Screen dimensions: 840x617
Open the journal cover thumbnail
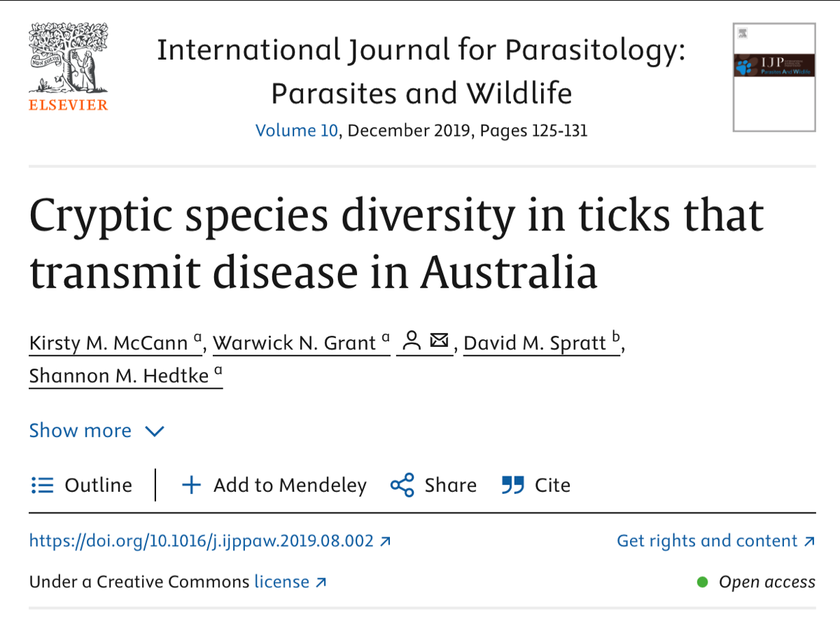(773, 77)
